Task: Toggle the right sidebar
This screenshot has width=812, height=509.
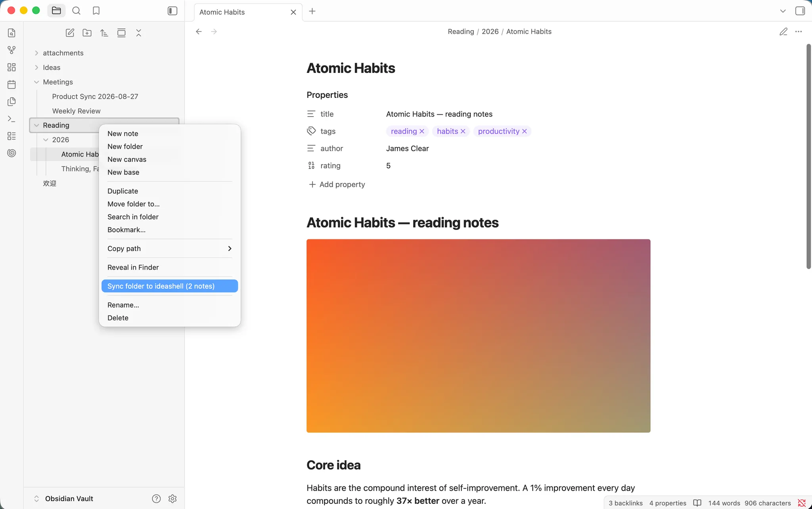Action: [x=800, y=11]
